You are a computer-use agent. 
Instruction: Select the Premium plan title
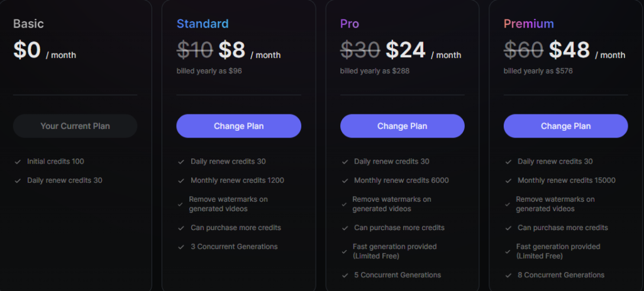click(x=528, y=24)
